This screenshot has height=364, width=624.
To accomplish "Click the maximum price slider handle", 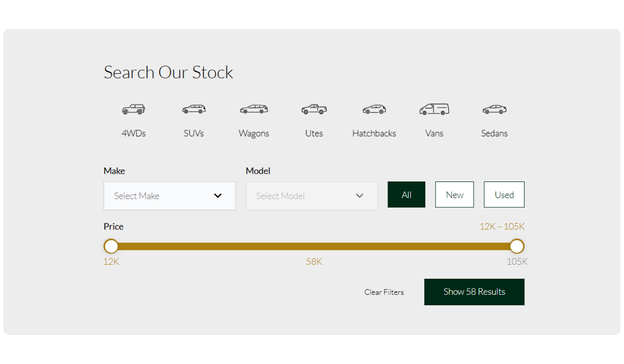I will (x=516, y=246).
